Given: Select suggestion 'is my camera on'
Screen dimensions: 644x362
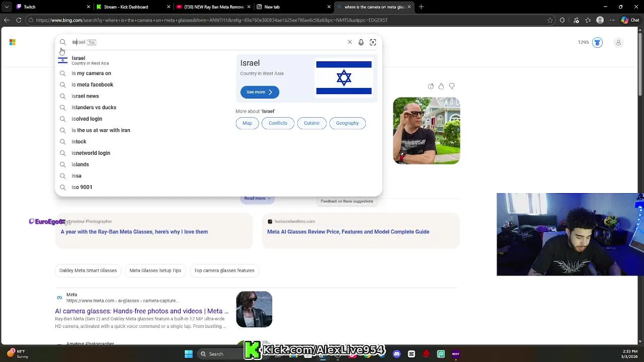Looking at the screenshot, I should click(143, 73).
